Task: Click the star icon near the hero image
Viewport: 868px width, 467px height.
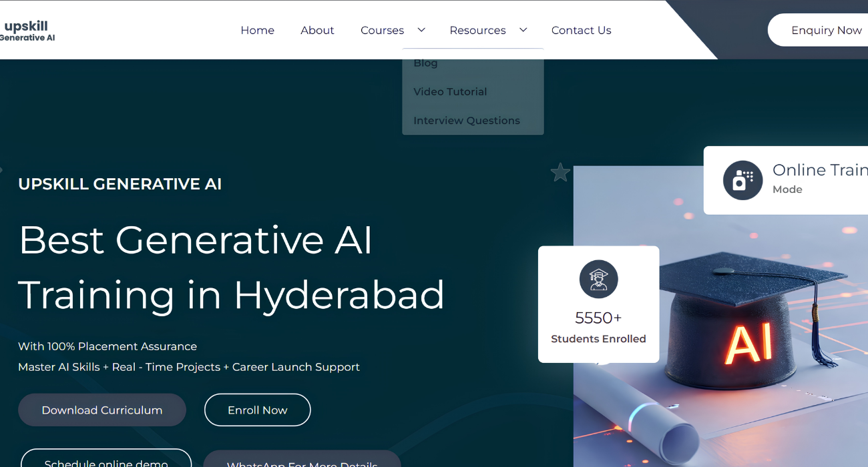Action: click(560, 173)
